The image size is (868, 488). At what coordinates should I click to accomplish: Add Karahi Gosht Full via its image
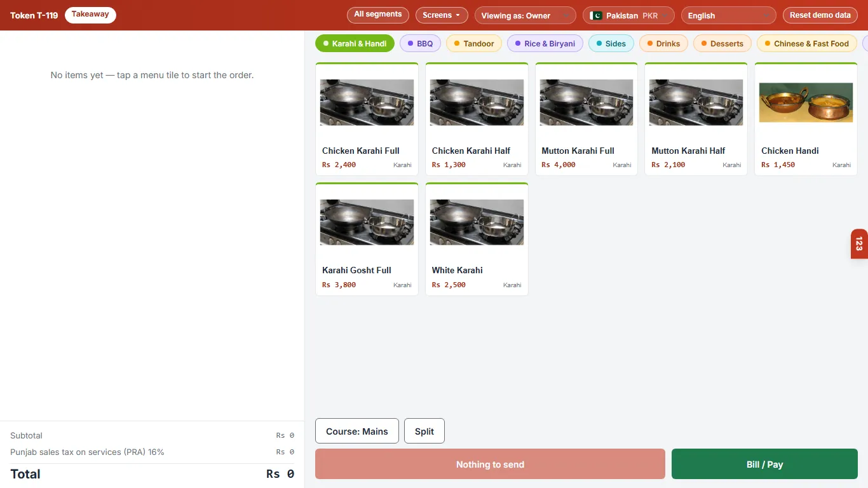367,222
